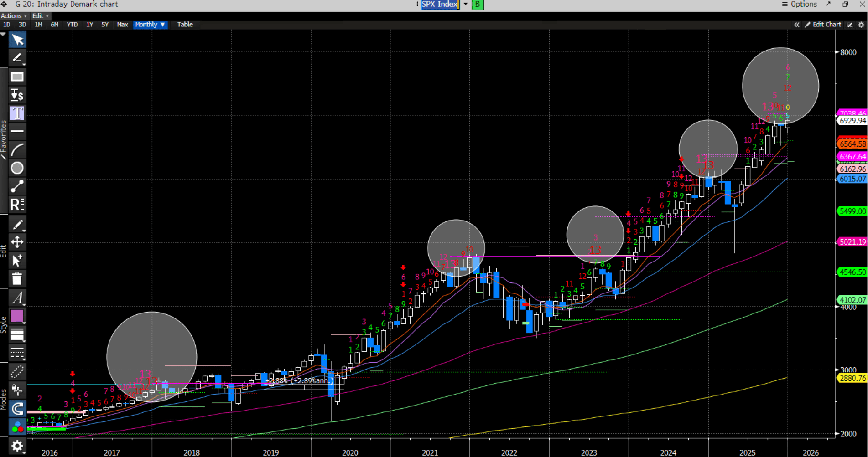Viewport: 868px width, 457px height.
Task: Switch to the Table view
Action: [x=185, y=25]
